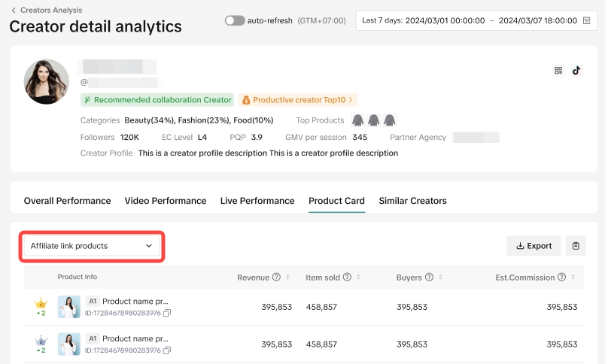This screenshot has height=364, width=605.
Task: Click the Export button
Action: [534, 246]
